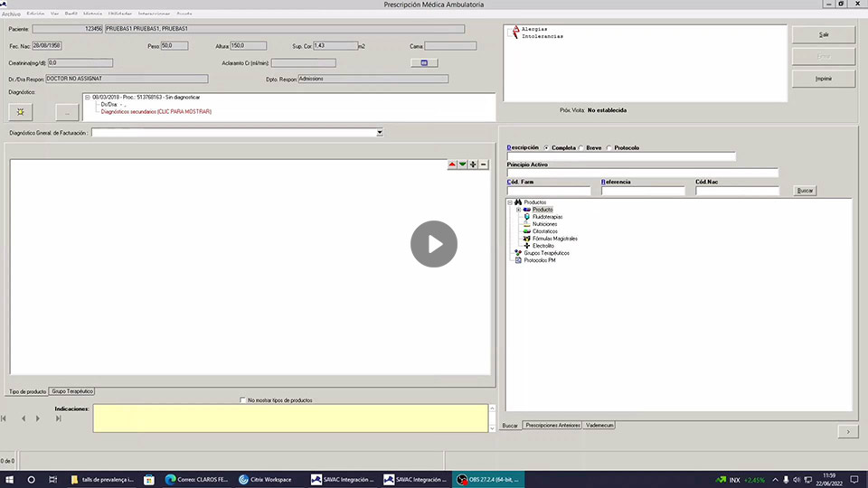Click the Imprimir button
This screenshot has width=868, height=488.
tap(823, 79)
